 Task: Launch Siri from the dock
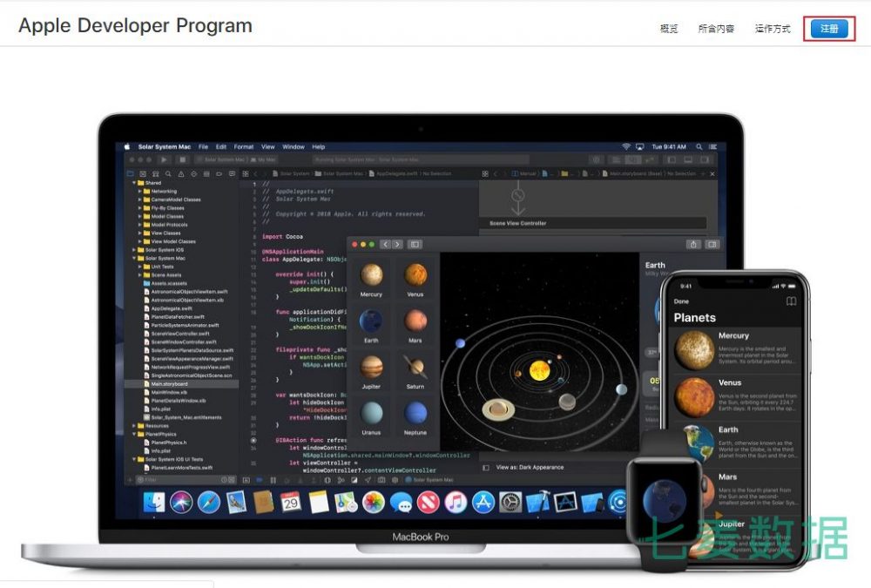pos(181,502)
